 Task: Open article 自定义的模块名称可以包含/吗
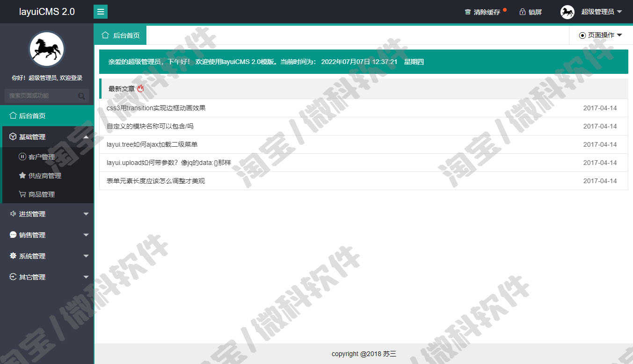(x=150, y=126)
